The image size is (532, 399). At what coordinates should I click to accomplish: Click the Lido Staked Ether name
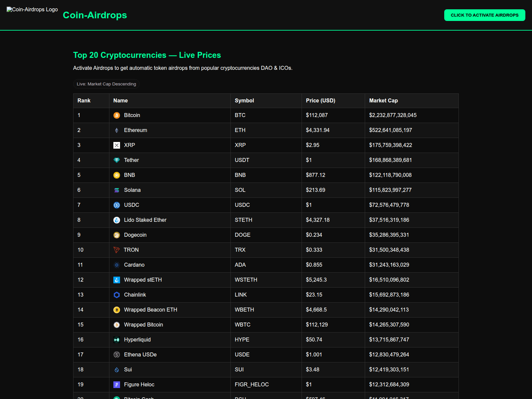(145, 220)
